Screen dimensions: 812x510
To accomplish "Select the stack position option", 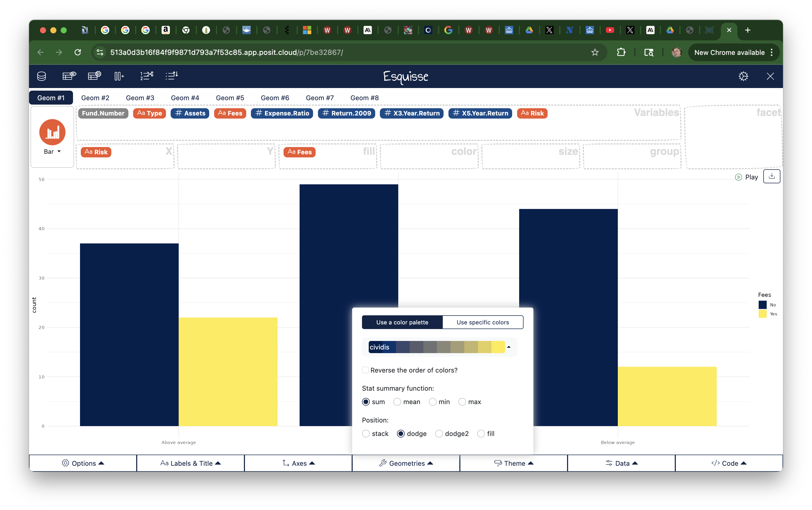I will [x=366, y=434].
